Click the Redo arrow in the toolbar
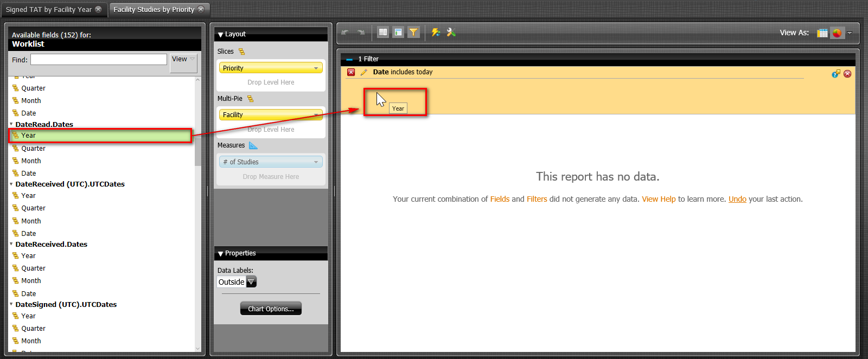Viewport: 868px width, 359px height. tap(361, 33)
